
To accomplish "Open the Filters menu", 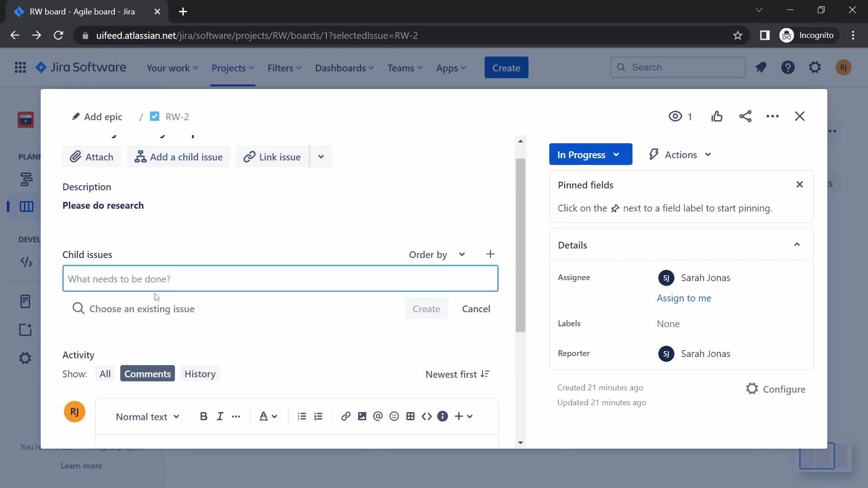I will [284, 68].
